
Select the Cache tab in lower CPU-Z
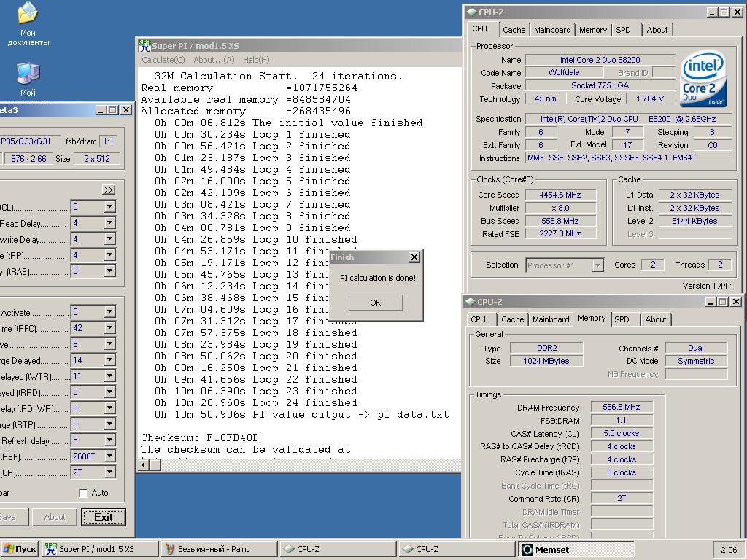coord(513,319)
